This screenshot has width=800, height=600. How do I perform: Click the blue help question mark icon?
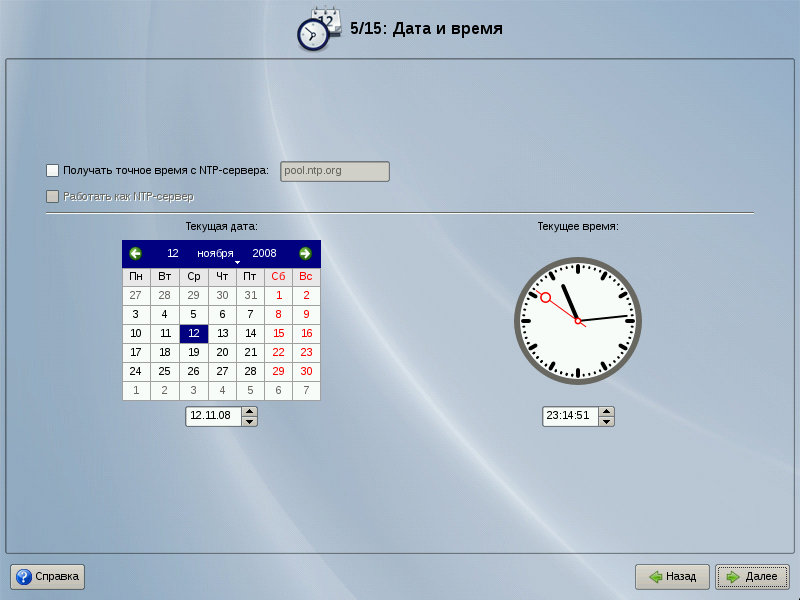24,577
